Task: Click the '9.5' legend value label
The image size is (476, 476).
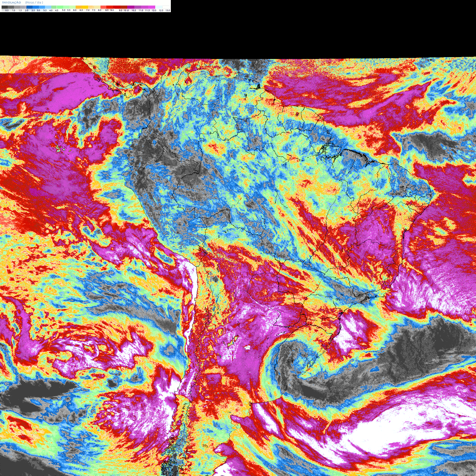Action: click(121, 10)
